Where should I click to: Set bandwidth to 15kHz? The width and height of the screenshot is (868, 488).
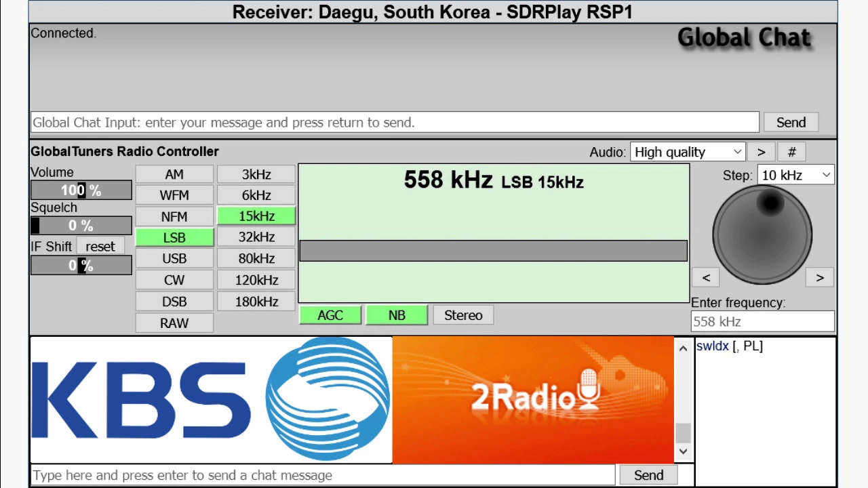(256, 216)
